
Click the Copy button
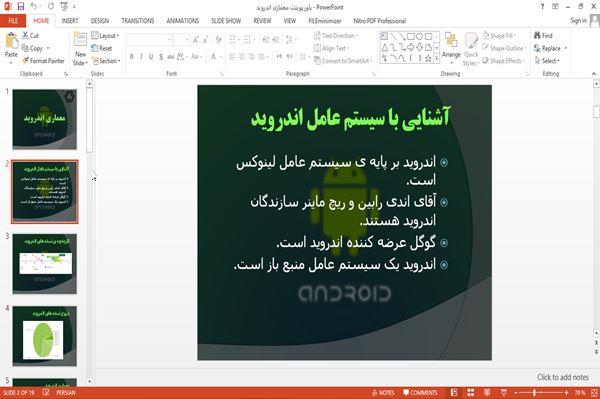32,48
